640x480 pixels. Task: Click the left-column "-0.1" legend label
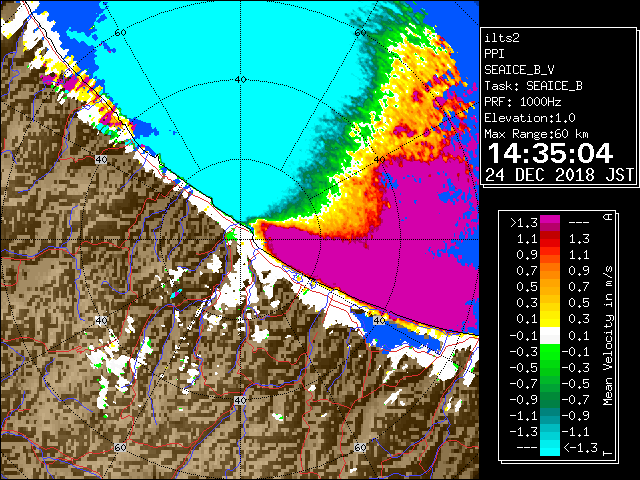[x=524, y=336]
